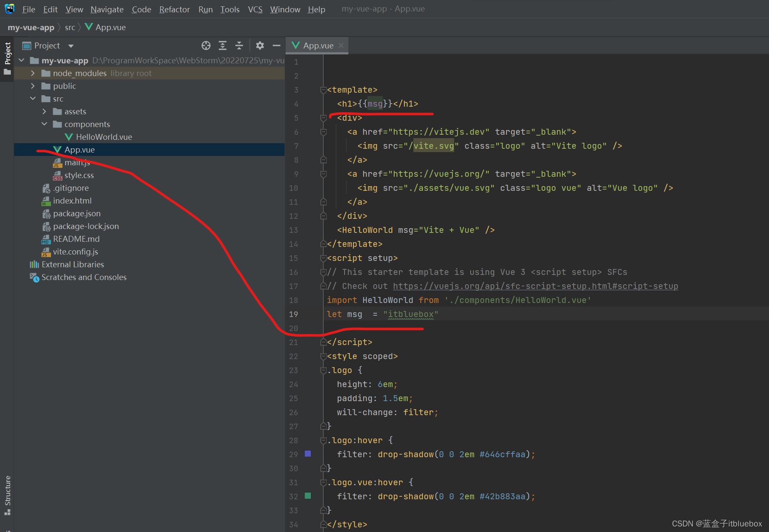Select vite.config.js in the project tree
The image size is (769, 532).
coord(76,252)
